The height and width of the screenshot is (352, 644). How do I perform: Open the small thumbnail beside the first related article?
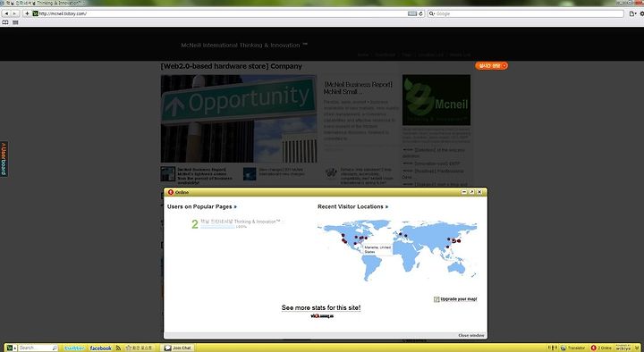(167, 174)
